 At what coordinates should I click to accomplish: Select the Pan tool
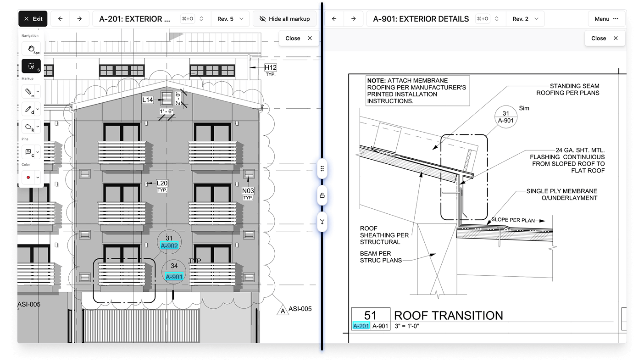click(30, 48)
